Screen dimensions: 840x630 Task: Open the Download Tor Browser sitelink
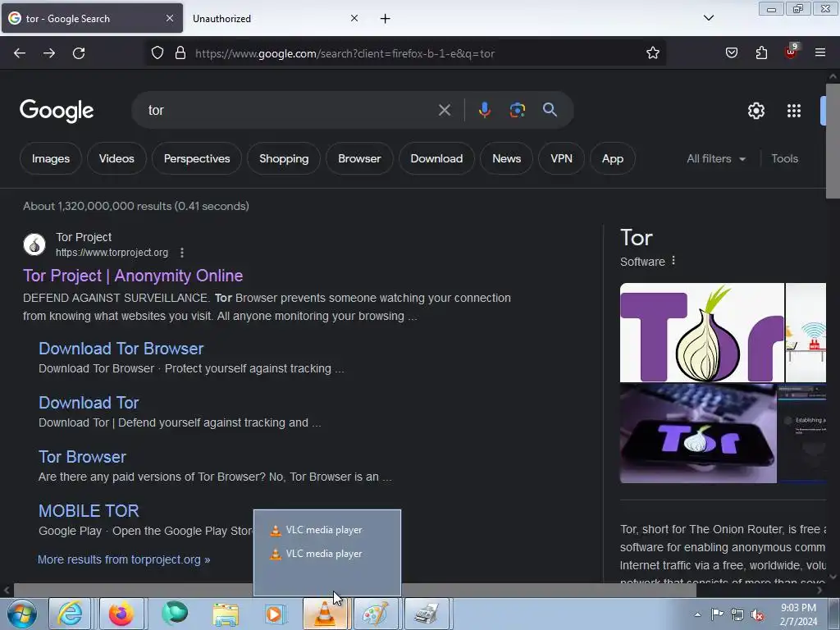[121, 349]
